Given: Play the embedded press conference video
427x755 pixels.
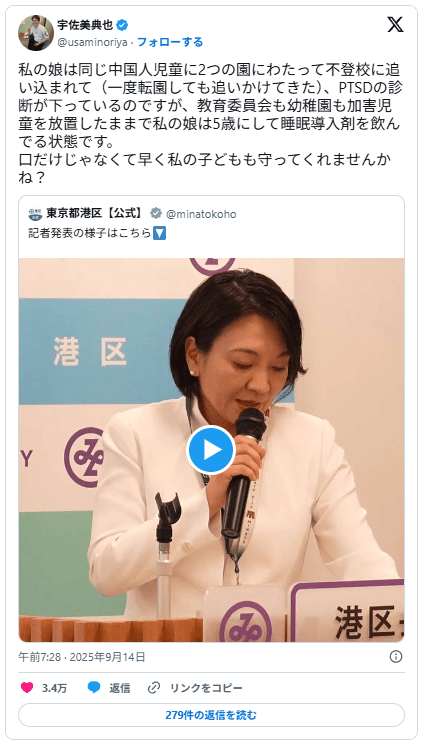Looking at the screenshot, I should (x=211, y=450).
